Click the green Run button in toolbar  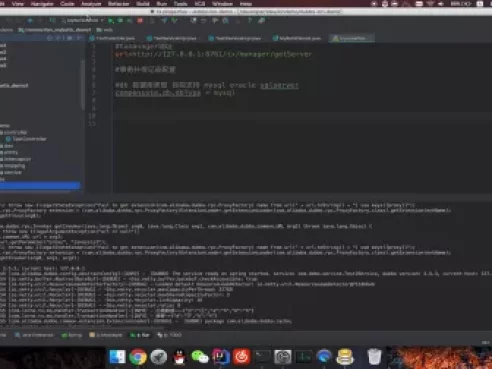[111, 21]
